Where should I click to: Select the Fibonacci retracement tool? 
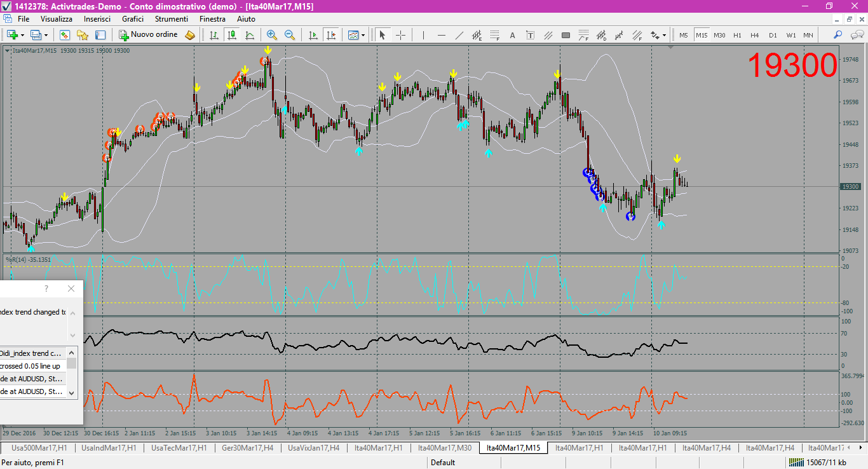[495, 35]
